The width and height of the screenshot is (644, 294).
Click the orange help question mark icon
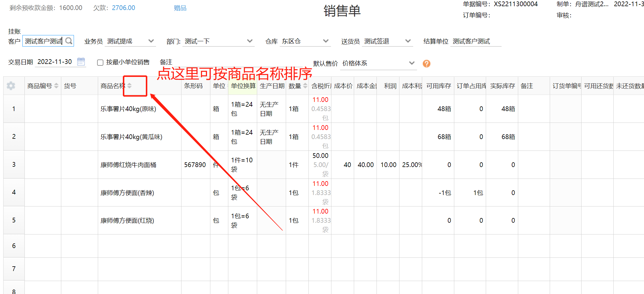coord(427,64)
